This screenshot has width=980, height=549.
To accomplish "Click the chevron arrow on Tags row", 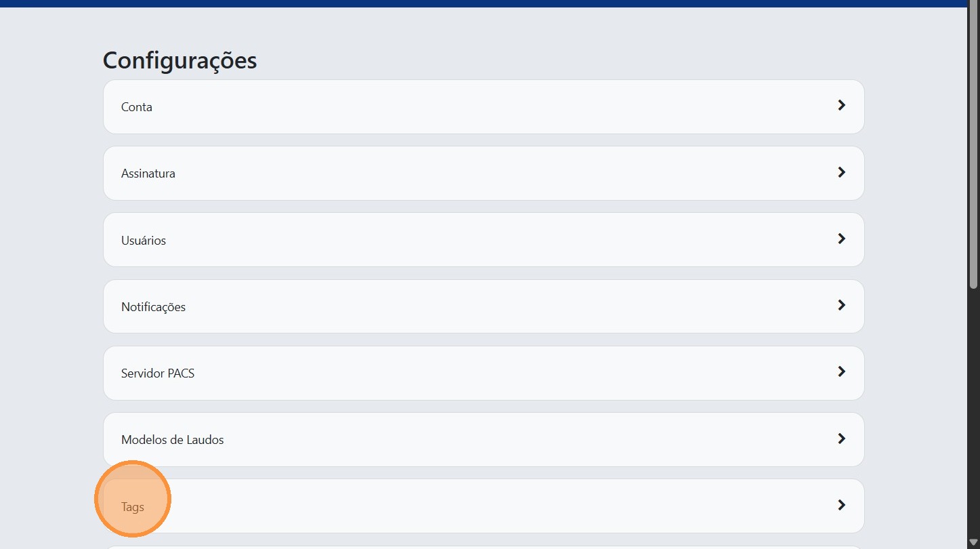I will click(x=841, y=505).
